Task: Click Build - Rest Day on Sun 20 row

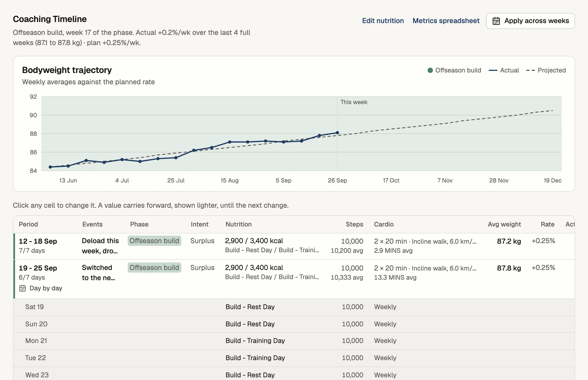Action: pos(250,324)
